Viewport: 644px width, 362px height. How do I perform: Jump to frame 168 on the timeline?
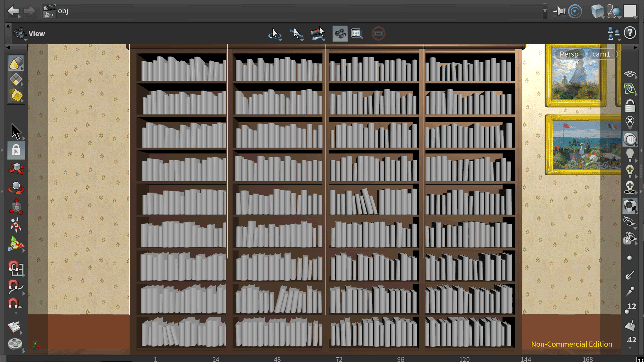tap(588, 359)
